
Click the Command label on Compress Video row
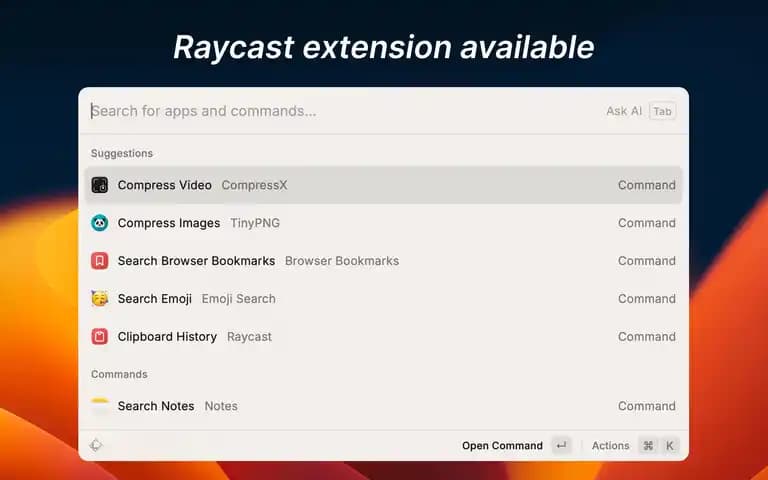pyautogui.click(x=647, y=185)
